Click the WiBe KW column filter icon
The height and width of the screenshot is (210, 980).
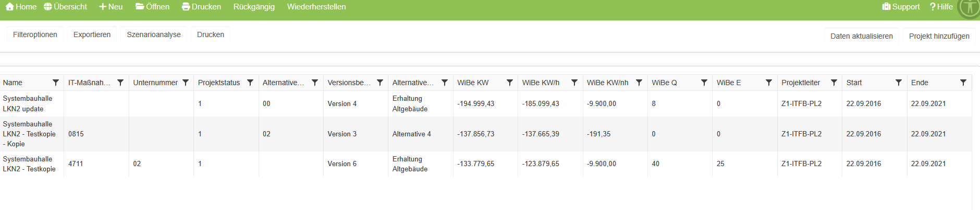coord(510,83)
